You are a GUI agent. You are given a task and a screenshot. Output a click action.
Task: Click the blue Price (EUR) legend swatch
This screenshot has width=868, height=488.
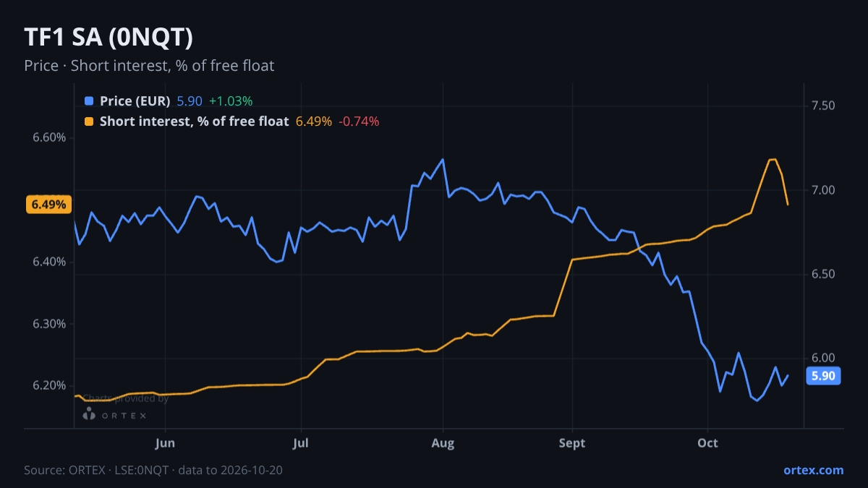[89, 101]
